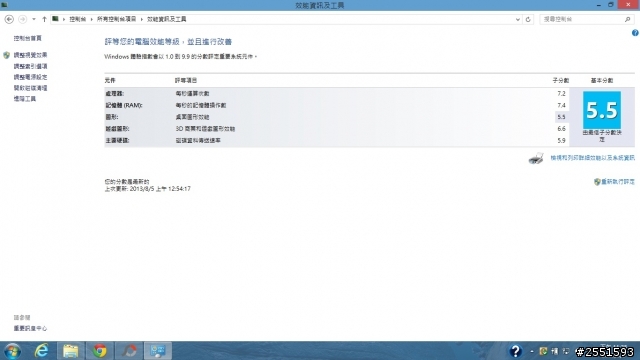Select processor subscore 7.2
640x360 pixels.
[561, 93]
